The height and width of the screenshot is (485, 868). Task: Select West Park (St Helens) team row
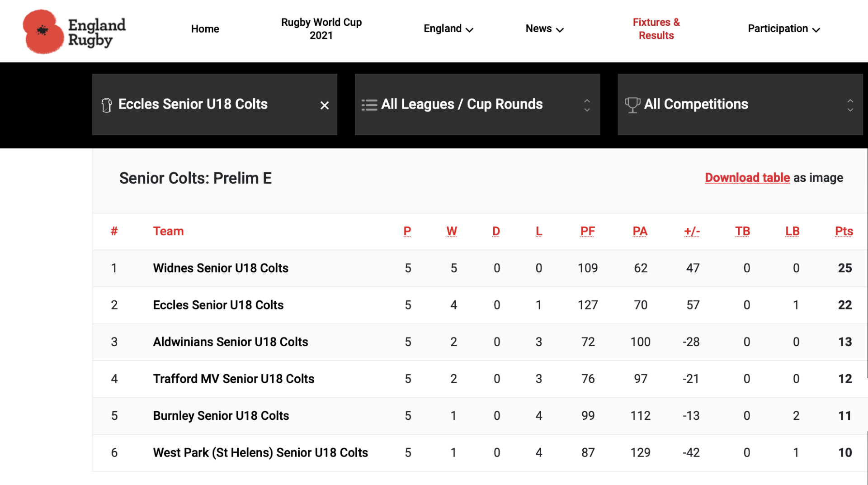(x=260, y=453)
